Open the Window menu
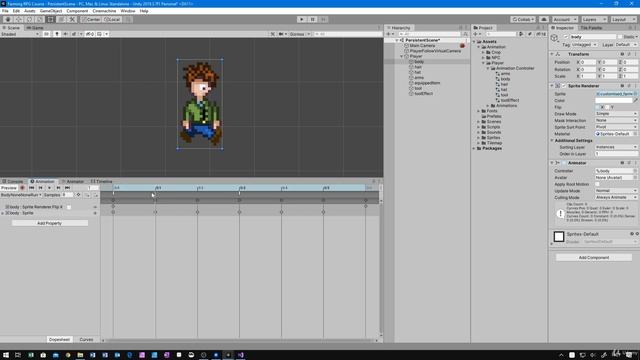 pos(128,11)
